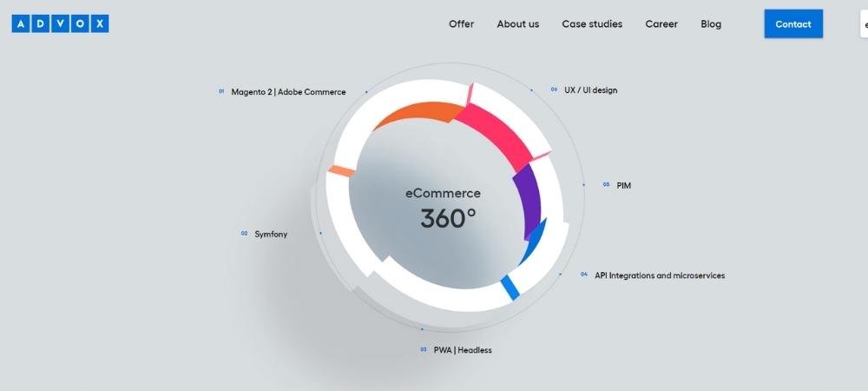Click the UX / UI design label
The image size is (868, 391).
tap(590, 90)
